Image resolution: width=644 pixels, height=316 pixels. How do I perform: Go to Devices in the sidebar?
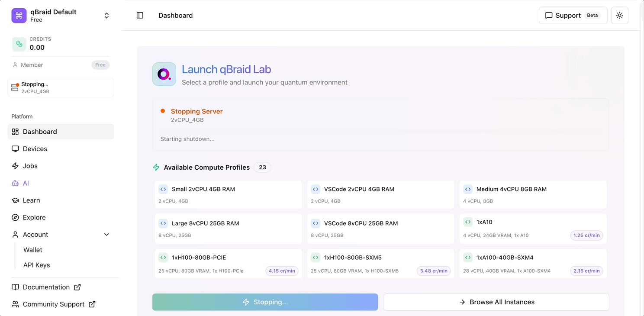click(x=61, y=149)
